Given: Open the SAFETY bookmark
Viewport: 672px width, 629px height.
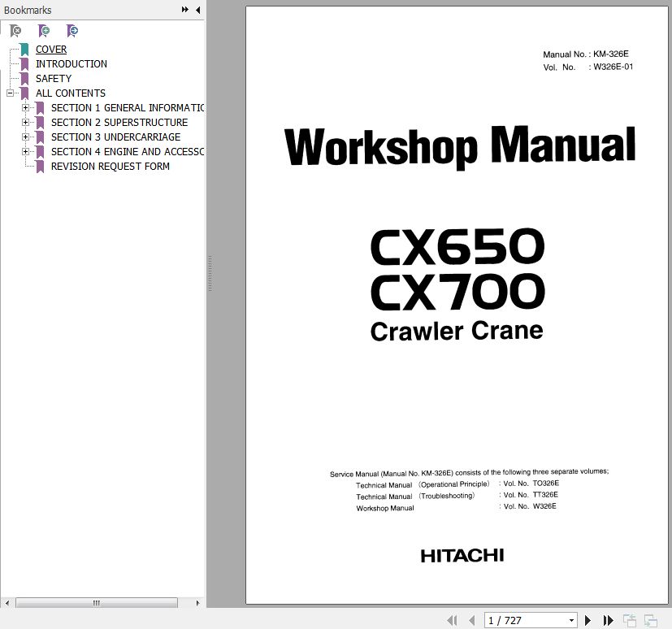Looking at the screenshot, I should [x=54, y=78].
